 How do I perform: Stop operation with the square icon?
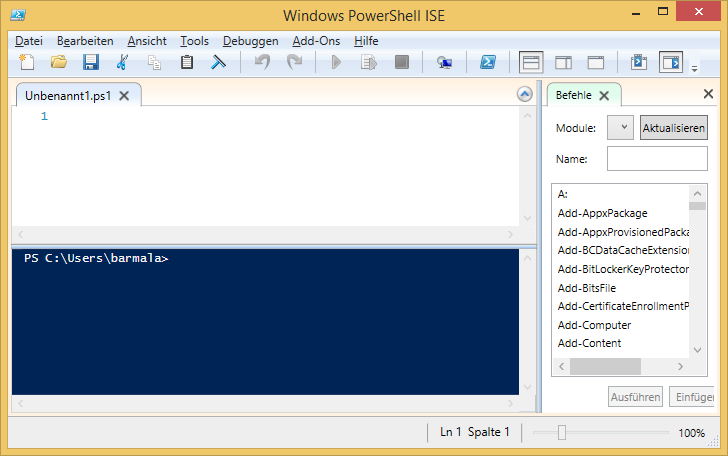pyautogui.click(x=402, y=62)
